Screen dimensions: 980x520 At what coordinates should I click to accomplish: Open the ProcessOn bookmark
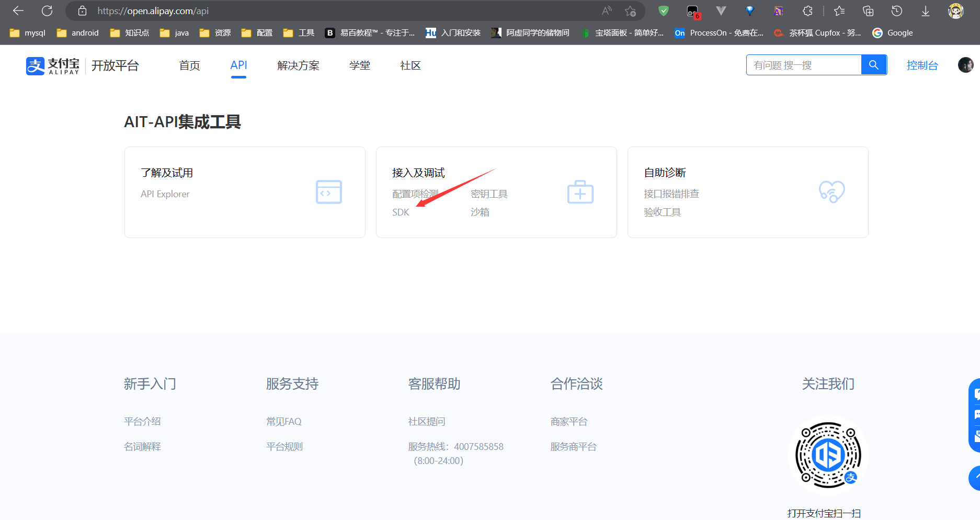719,33
